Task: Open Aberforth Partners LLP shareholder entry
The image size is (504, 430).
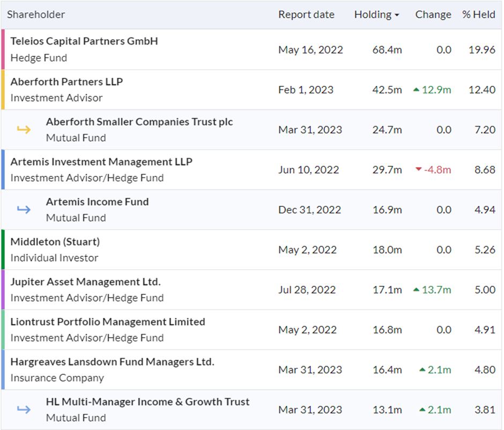Action: 66,81
